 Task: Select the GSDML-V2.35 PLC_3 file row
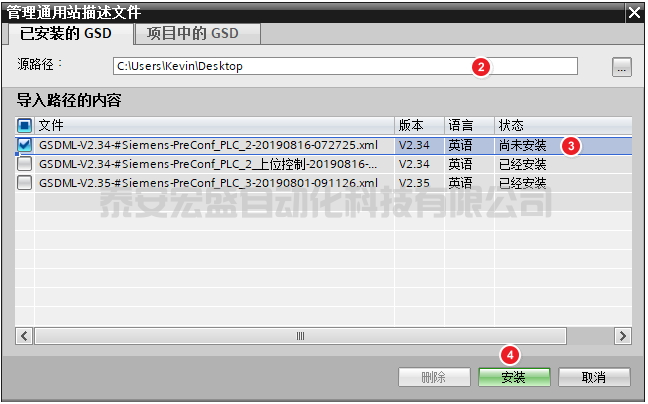pyautogui.click(x=208, y=183)
